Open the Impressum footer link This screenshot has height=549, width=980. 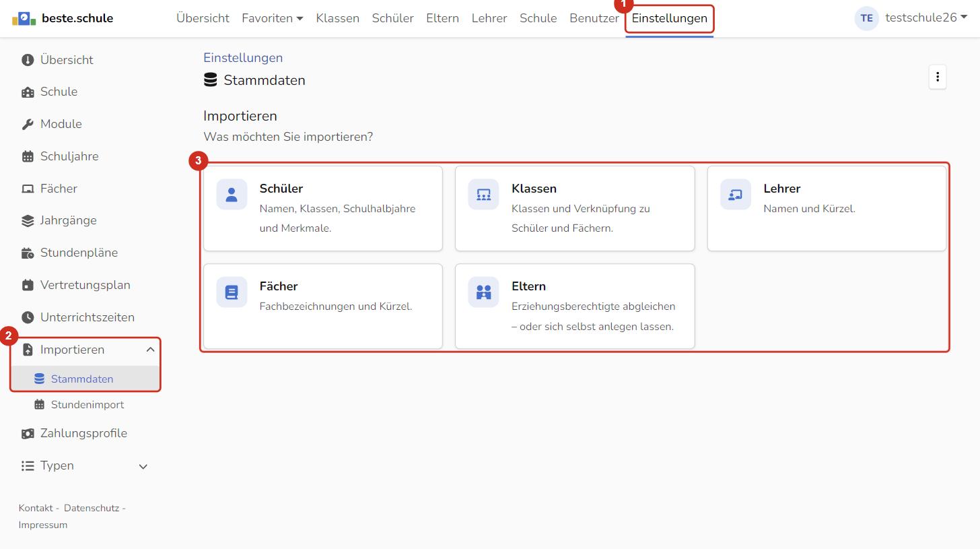click(x=43, y=525)
